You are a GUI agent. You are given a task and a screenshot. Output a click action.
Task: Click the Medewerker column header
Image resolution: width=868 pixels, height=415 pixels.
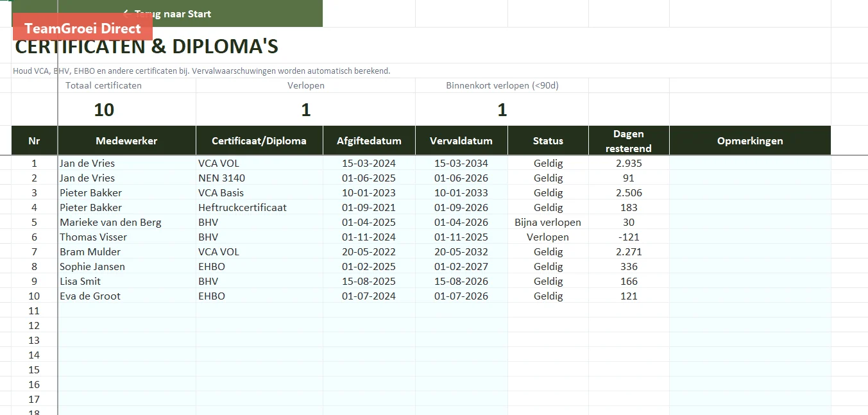coord(126,140)
